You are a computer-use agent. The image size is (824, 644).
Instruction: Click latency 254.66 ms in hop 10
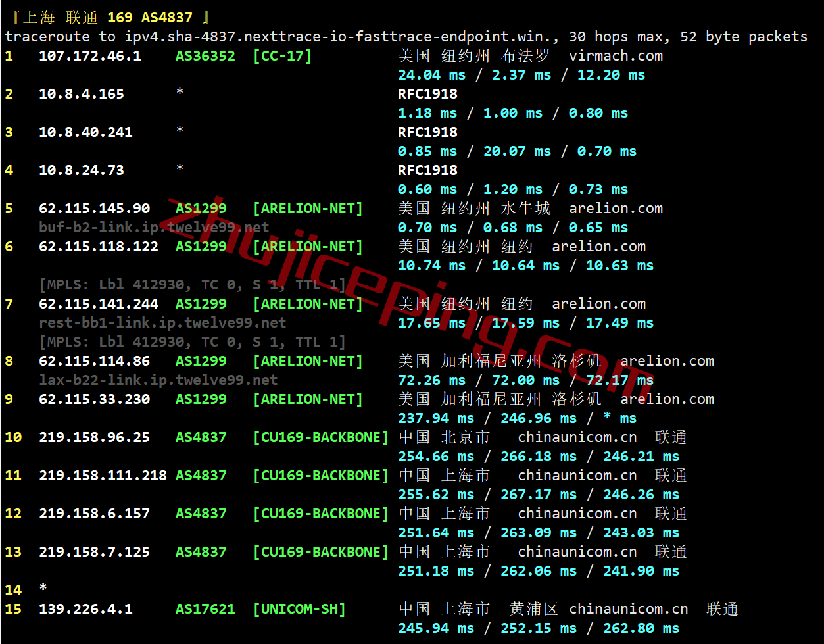click(x=436, y=457)
